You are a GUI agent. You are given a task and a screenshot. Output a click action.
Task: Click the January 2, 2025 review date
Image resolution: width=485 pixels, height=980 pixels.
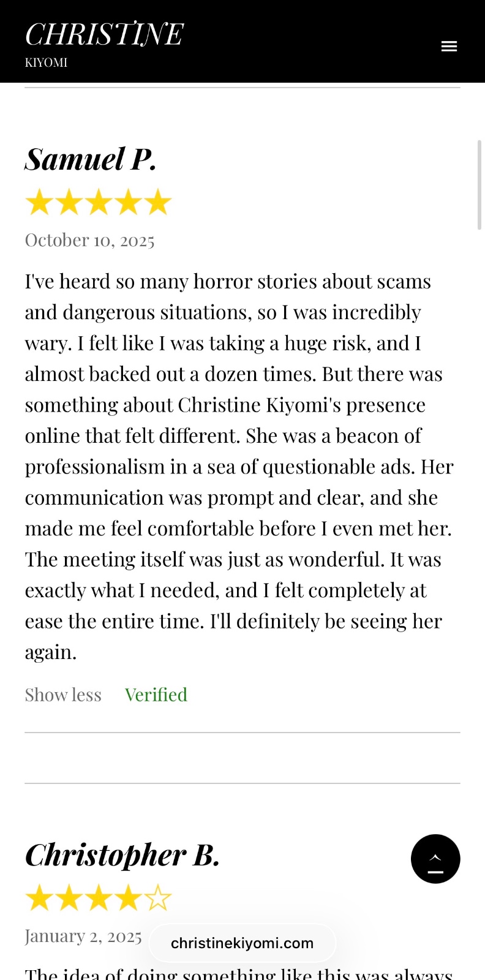pos(83,936)
